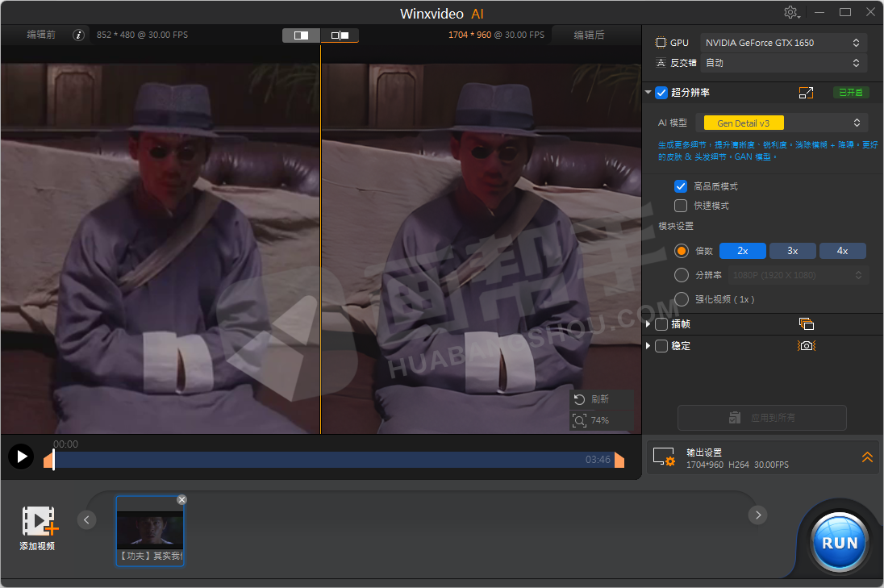Viewport: 884px width, 588px height.
Task: Click the timeline start trim marker
Action: [48, 461]
